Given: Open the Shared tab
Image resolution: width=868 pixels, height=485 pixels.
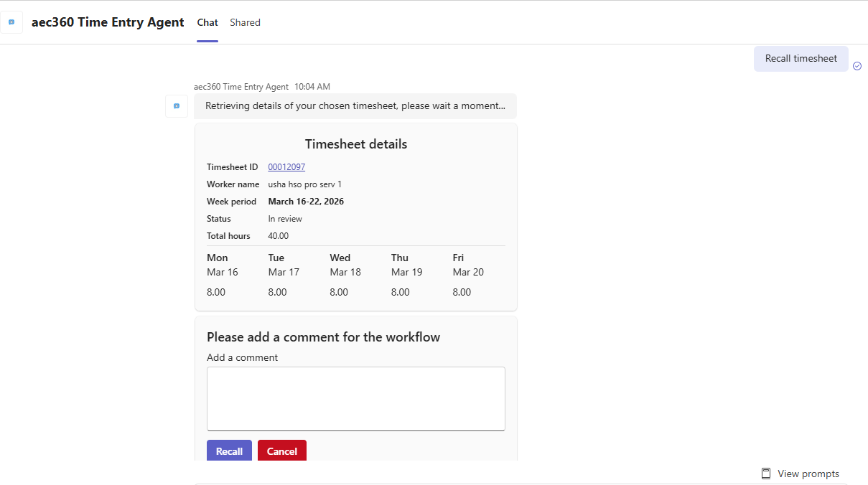Looking at the screenshot, I should pos(245,22).
